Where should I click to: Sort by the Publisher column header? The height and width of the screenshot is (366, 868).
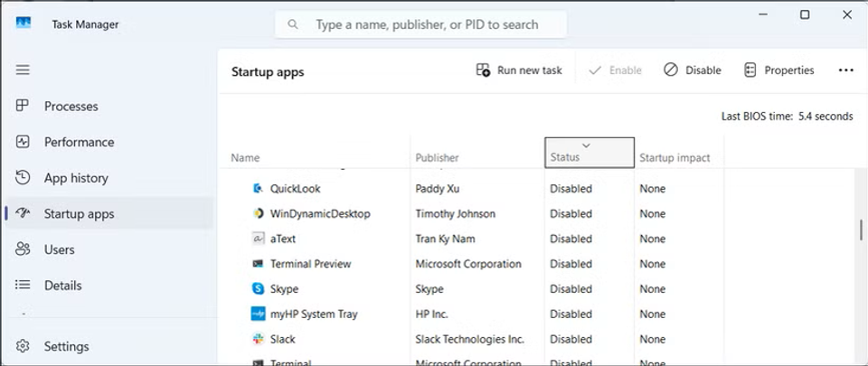tap(438, 157)
